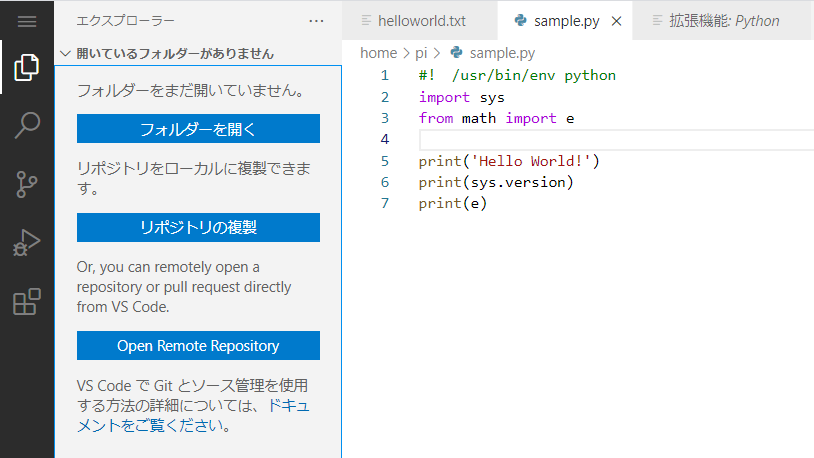The height and width of the screenshot is (458, 814).
Task: Open the Run and Debug icon
Action: pyautogui.click(x=26, y=243)
